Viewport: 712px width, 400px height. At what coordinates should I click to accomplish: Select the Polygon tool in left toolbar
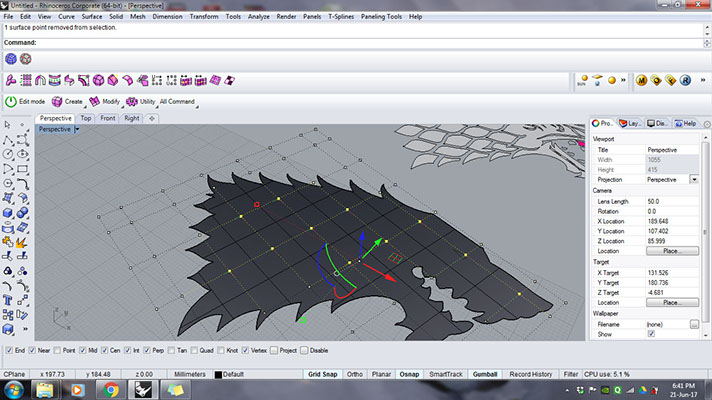tap(8, 183)
